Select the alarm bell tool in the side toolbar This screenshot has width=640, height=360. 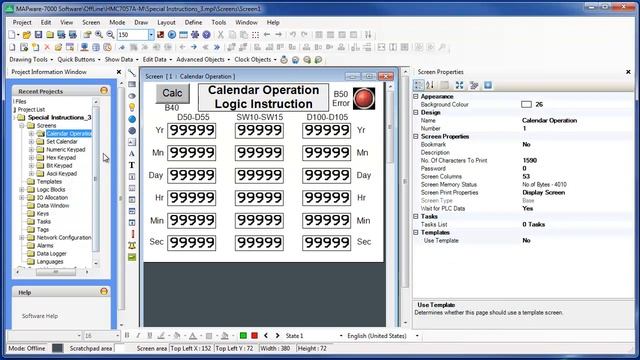click(132, 245)
